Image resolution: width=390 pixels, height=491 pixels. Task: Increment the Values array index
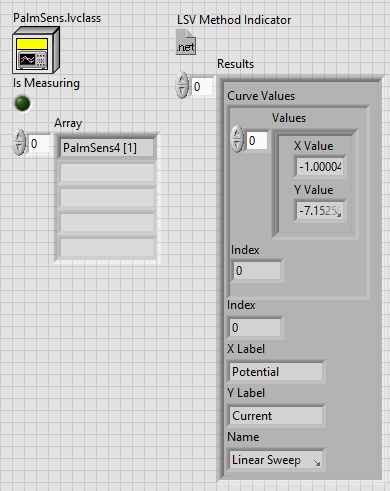tap(237, 133)
